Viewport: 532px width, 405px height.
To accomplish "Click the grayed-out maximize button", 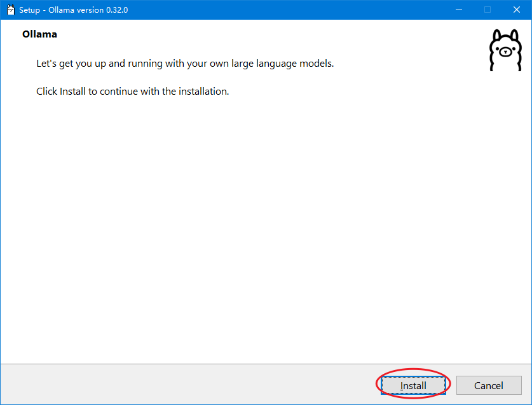I will pos(488,10).
